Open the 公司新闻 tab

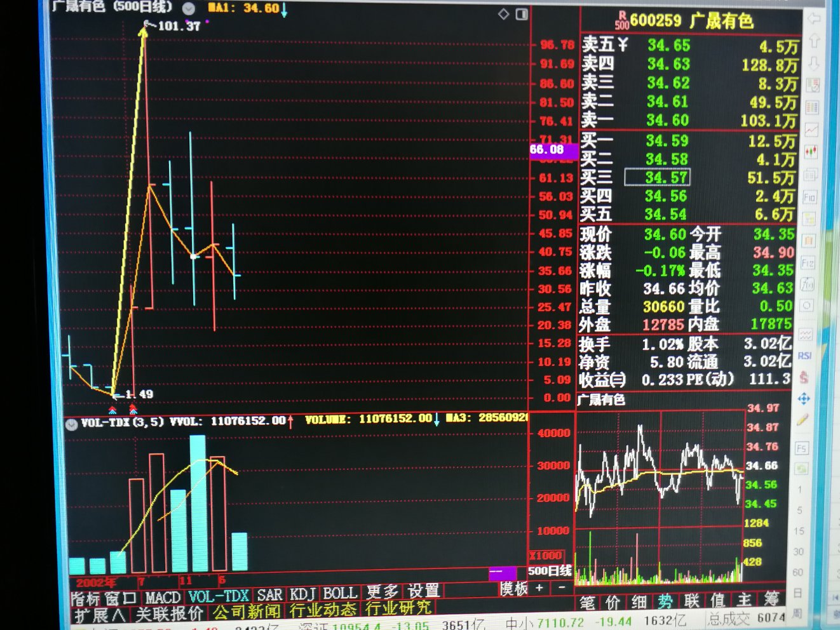tap(247, 612)
